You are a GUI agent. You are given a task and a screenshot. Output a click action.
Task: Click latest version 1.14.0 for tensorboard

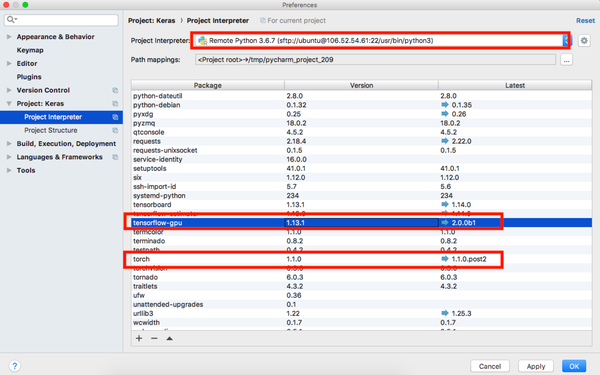(461, 205)
